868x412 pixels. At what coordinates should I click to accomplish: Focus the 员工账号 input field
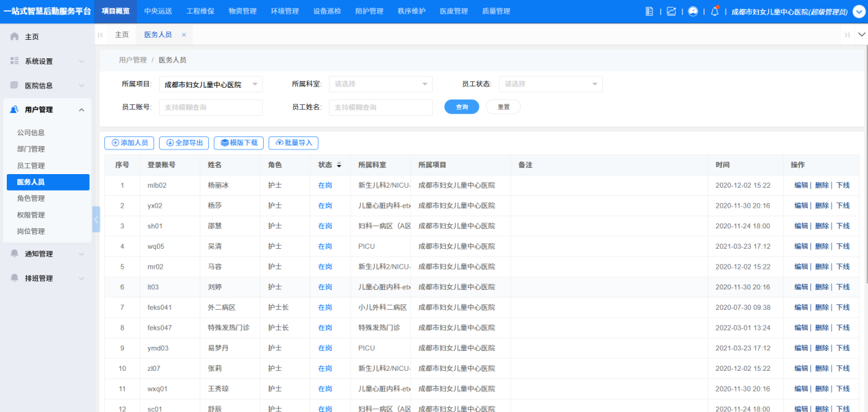click(211, 108)
